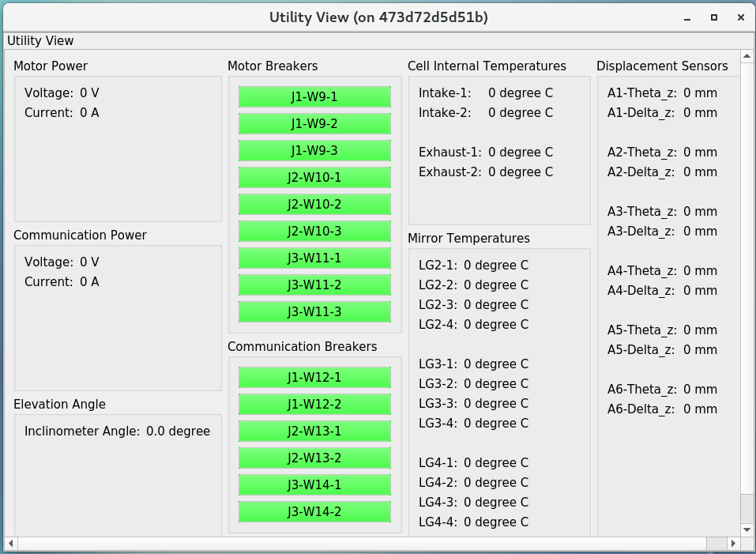The image size is (756, 554).
Task: Maximize the Utility View window
Action: (x=713, y=17)
